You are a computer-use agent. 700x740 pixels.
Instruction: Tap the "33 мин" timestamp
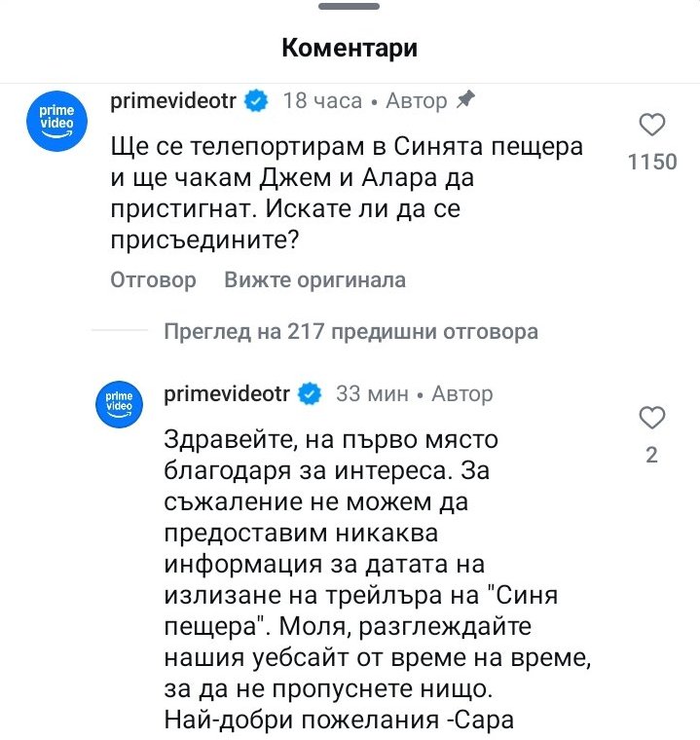(x=372, y=394)
